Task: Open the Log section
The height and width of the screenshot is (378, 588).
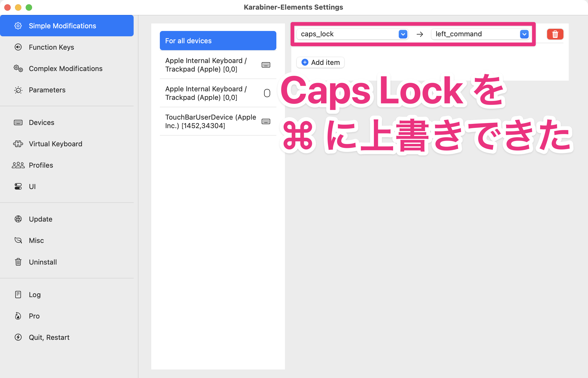Action: 35,295
